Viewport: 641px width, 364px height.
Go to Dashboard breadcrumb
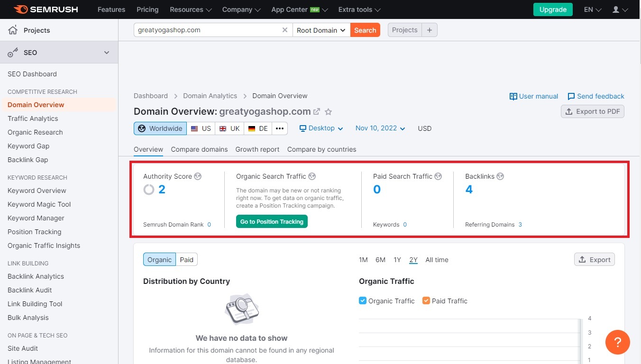(151, 96)
